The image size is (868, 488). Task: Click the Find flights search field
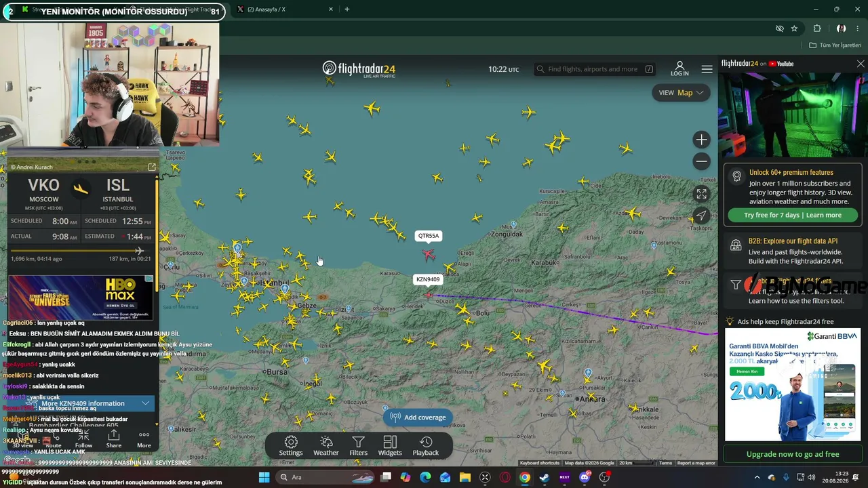point(595,69)
